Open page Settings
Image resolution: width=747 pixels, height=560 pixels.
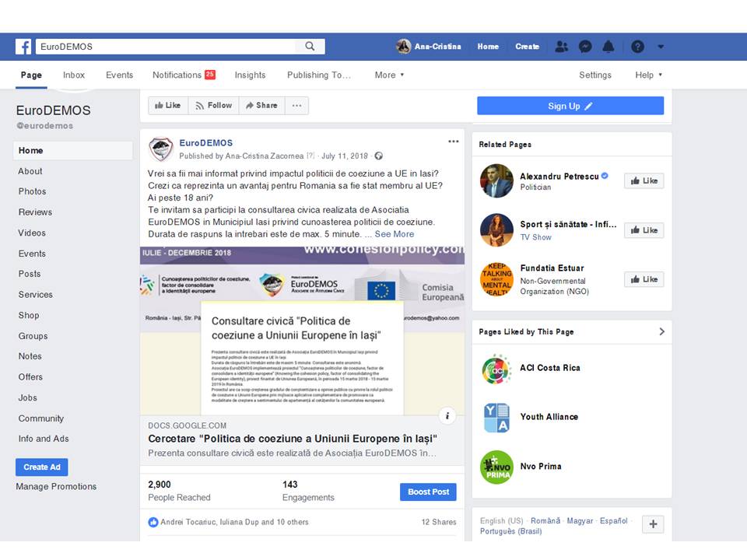click(x=595, y=75)
